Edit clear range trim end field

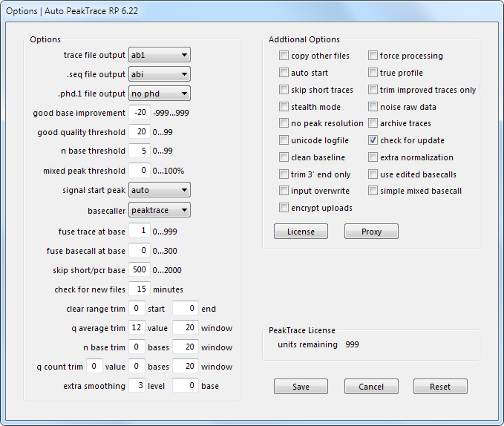click(186, 308)
